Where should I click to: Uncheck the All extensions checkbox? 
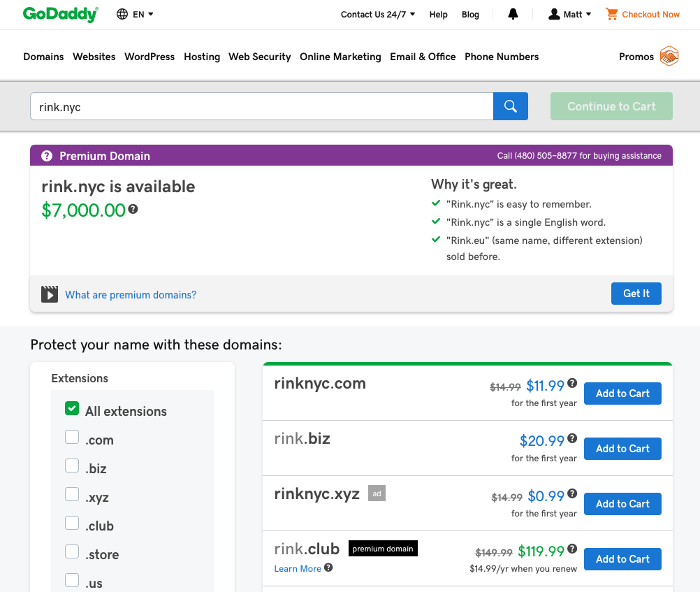pos(72,408)
